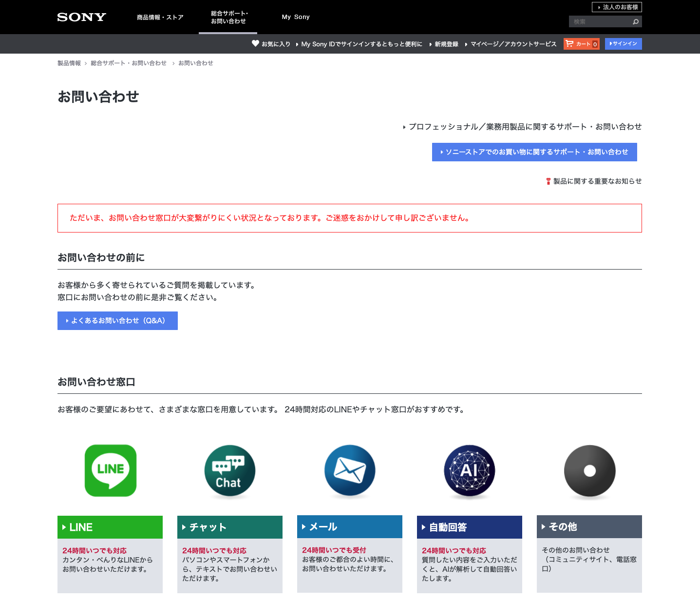Open 法人のお客様 link
The image size is (700, 602).
tap(617, 7)
